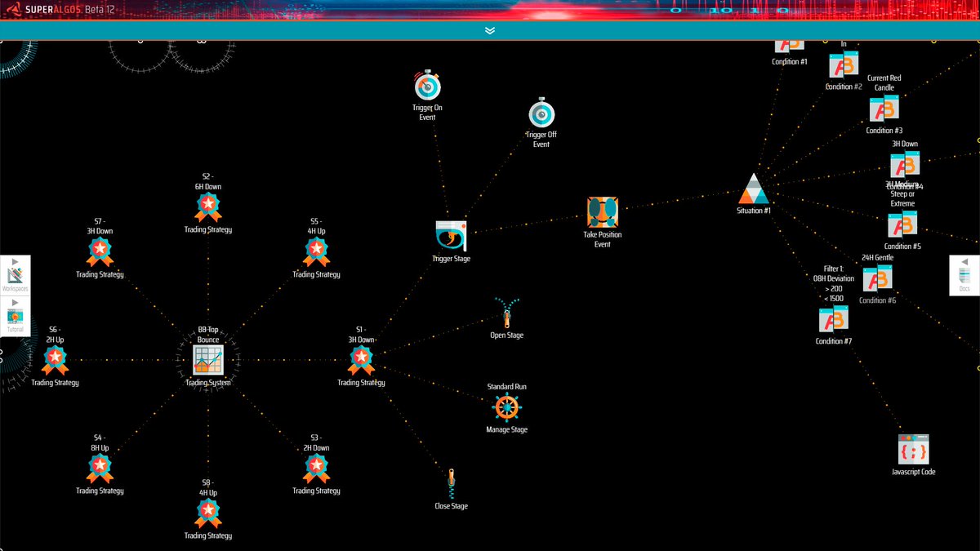The image size is (980, 551).
Task: Click the Take Position Event node
Action: (603, 212)
